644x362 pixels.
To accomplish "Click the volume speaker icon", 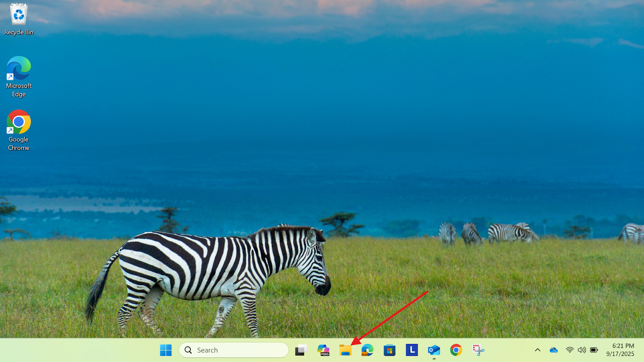I will point(582,350).
